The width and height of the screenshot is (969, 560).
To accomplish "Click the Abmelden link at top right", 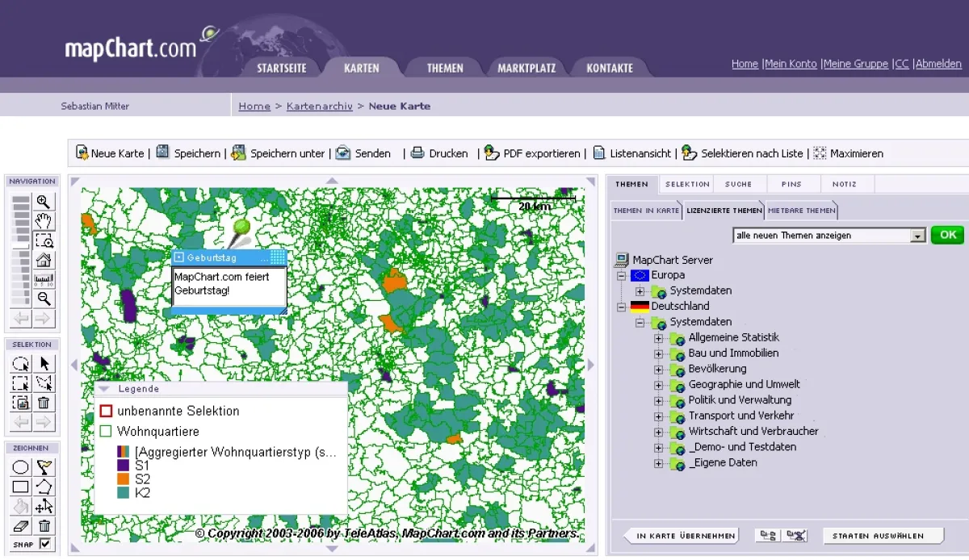I will click(938, 64).
